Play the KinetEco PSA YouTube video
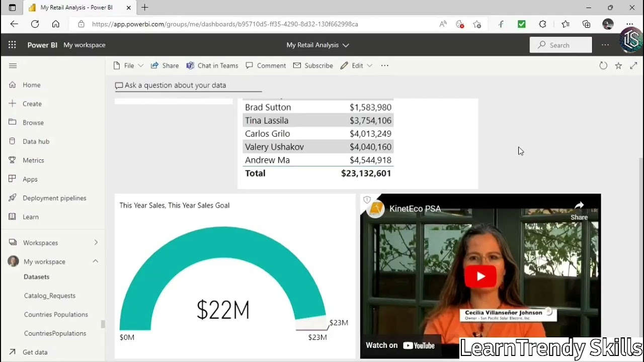Image resolution: width=644 pixels, height=362 pixels. 480,276
